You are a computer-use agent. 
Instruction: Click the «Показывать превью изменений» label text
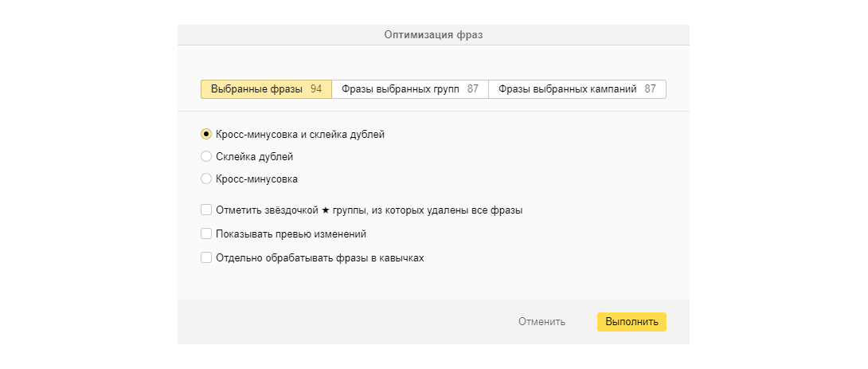[x=291, y=234]
